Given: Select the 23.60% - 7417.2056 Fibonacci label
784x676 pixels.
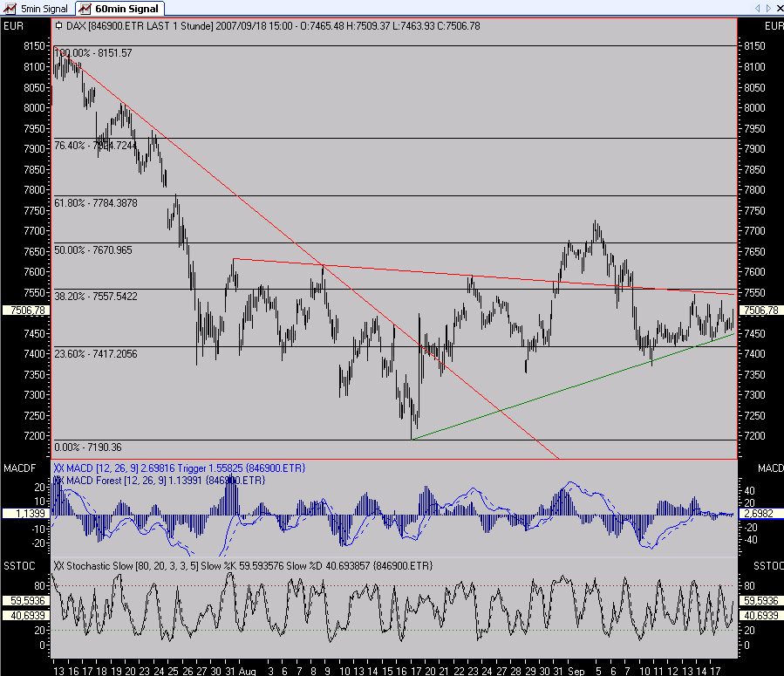Looking at the screenshot, I should pos(96,354).
